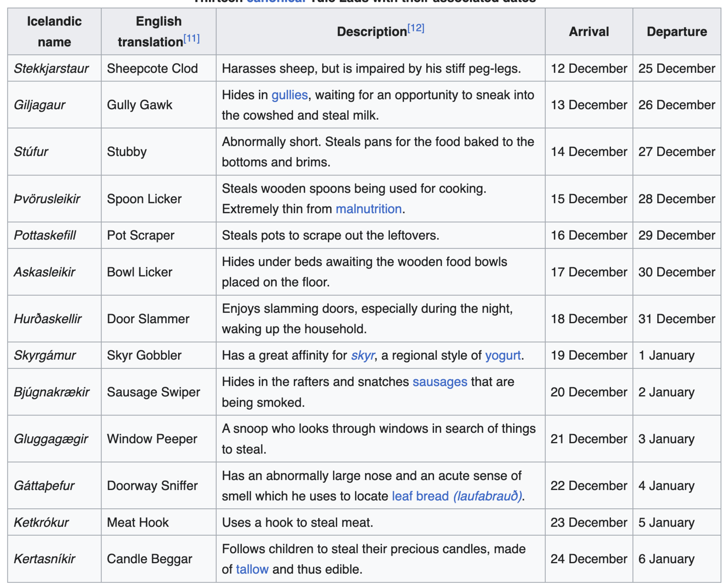Open the yogurt link

pos(503,355)
